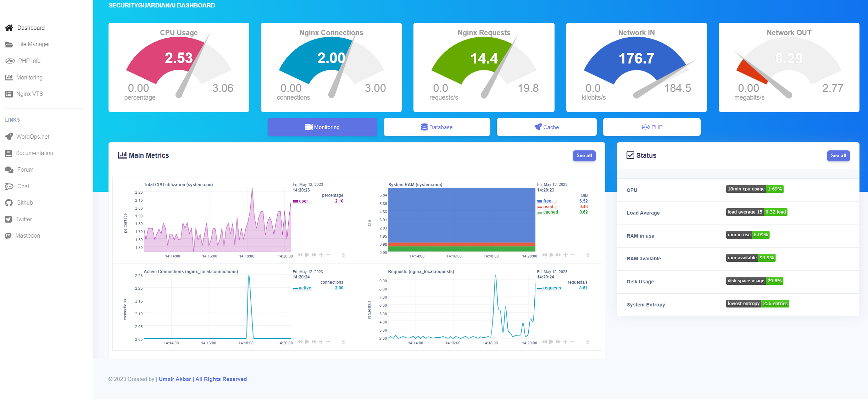
Task: Click the PHP Info sidebar icon
Action: (x=10, y=61)
